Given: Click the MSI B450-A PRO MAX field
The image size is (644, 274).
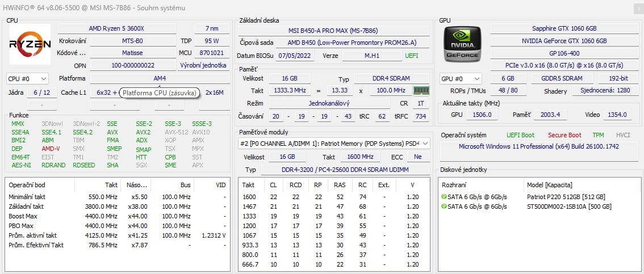Looking at the screenshot, I should [333, 31].
